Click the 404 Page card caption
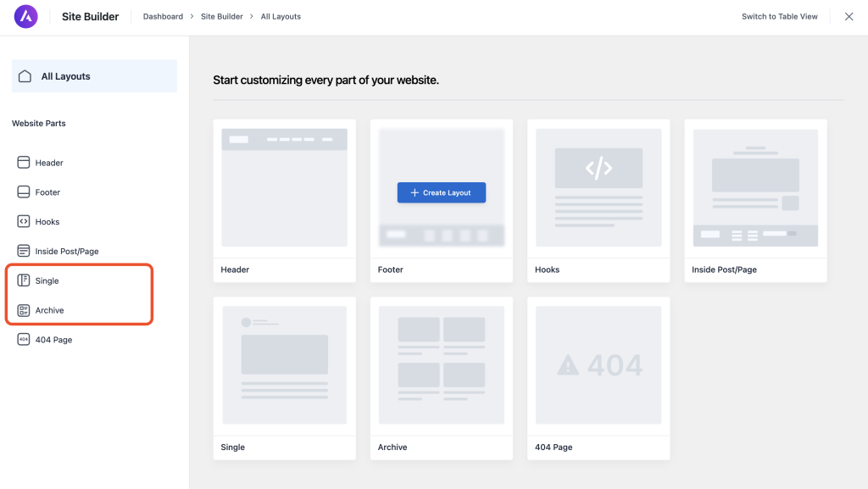This screenshot has height=489, width=868. 554,447
